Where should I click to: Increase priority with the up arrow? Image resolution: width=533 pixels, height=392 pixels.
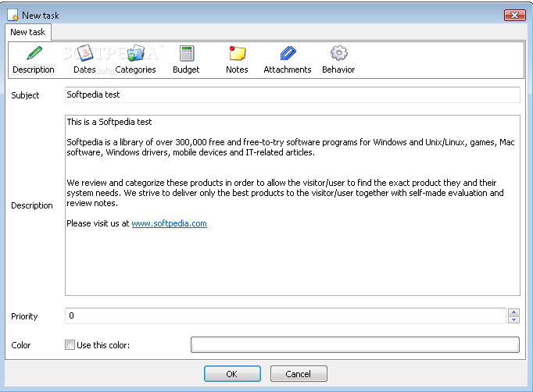513,312
